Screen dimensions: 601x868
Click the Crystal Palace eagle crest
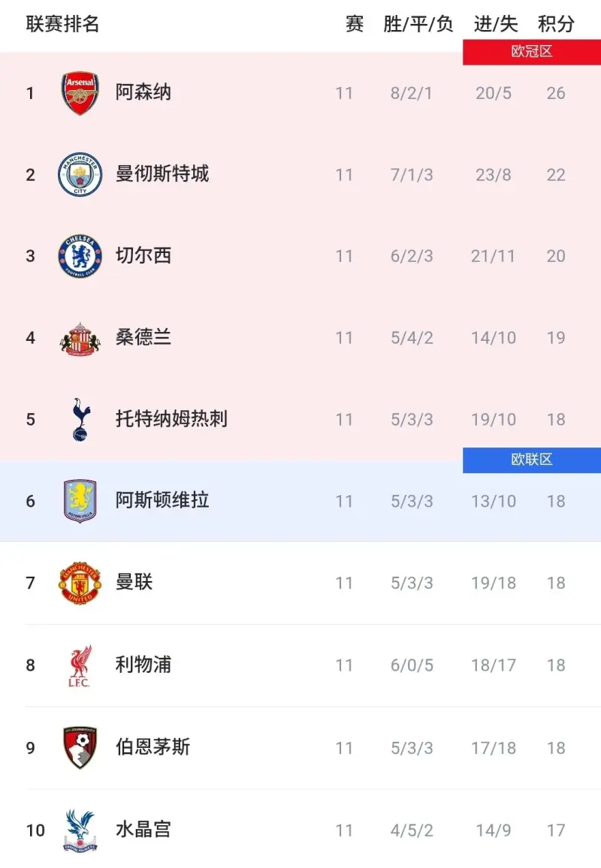tap(80, 830)
